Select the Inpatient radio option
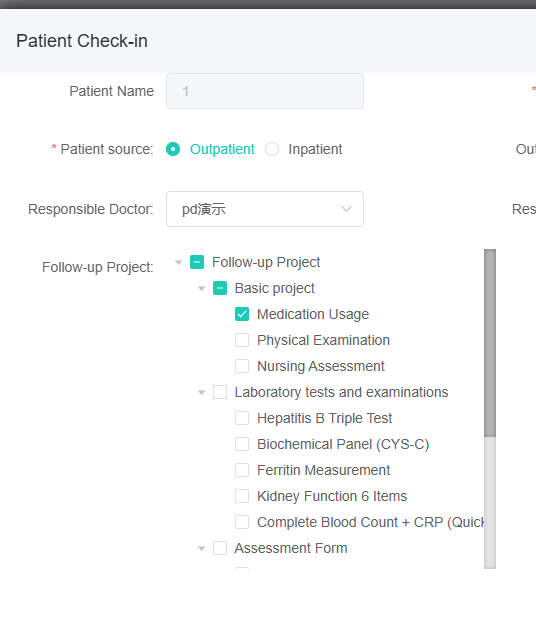Screen dimensions: 536x621 pyautogui.click(x=272, y=149)
